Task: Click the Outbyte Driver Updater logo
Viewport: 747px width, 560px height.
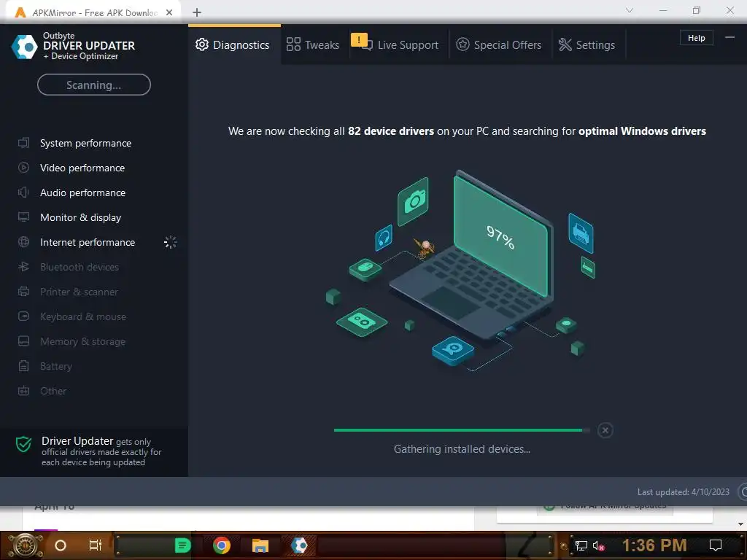Action: pos(24,47)
